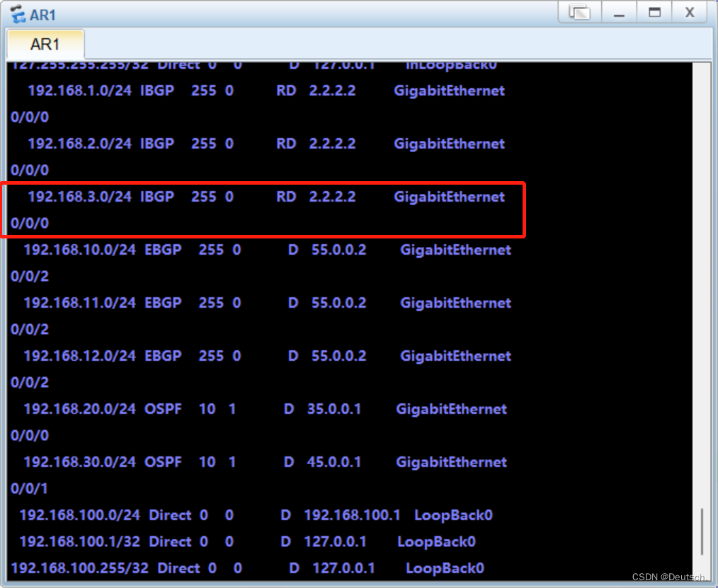Maximize the AR1 terminal window

click(655, 12)
